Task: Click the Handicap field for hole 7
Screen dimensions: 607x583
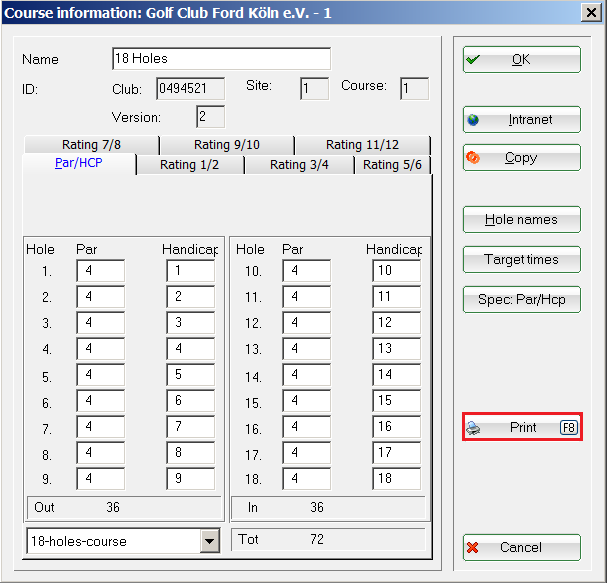Action: (190, 427)
